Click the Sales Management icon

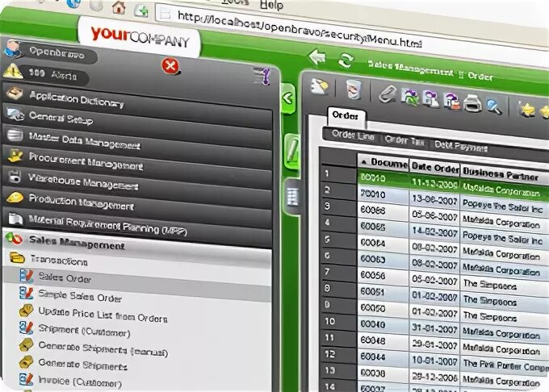(14, 239)
